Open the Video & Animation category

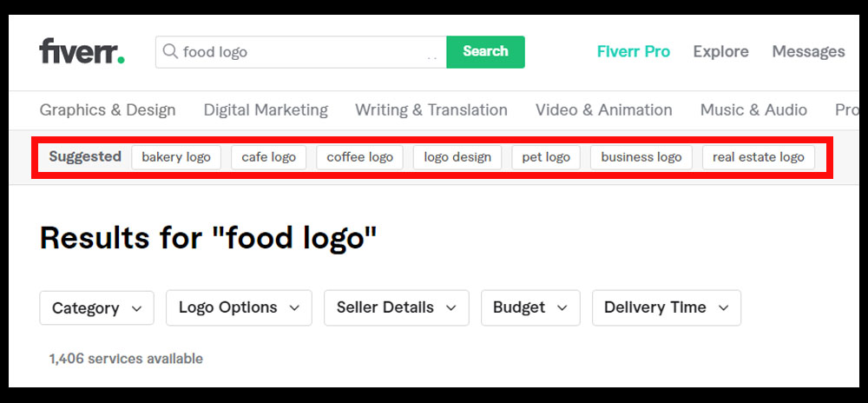pos(603,110)
